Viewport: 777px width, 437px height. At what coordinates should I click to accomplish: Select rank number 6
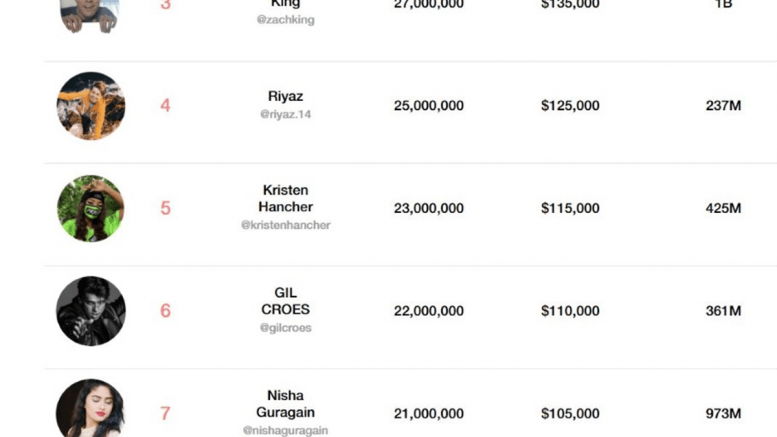pos(166,311)
